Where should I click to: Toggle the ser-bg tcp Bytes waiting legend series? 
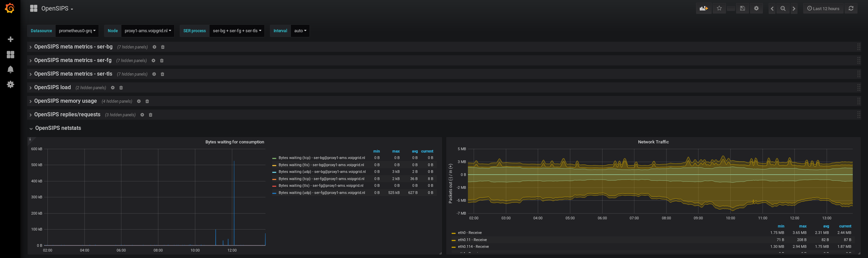coord(322,158)
